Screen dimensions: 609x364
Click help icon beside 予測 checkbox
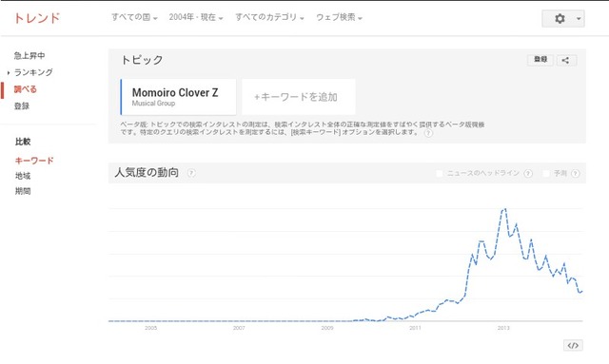click(x=576, y=174)
